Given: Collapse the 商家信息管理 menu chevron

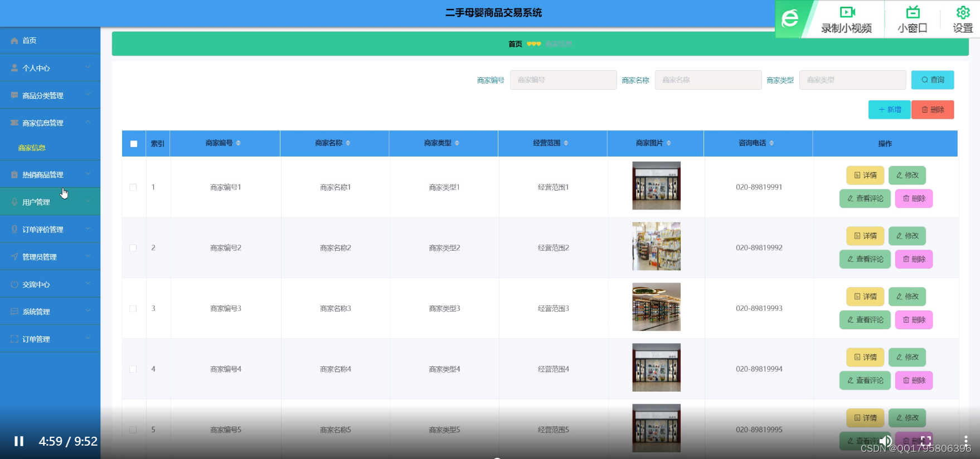Looking at the screenshot, I should (88, 122).
